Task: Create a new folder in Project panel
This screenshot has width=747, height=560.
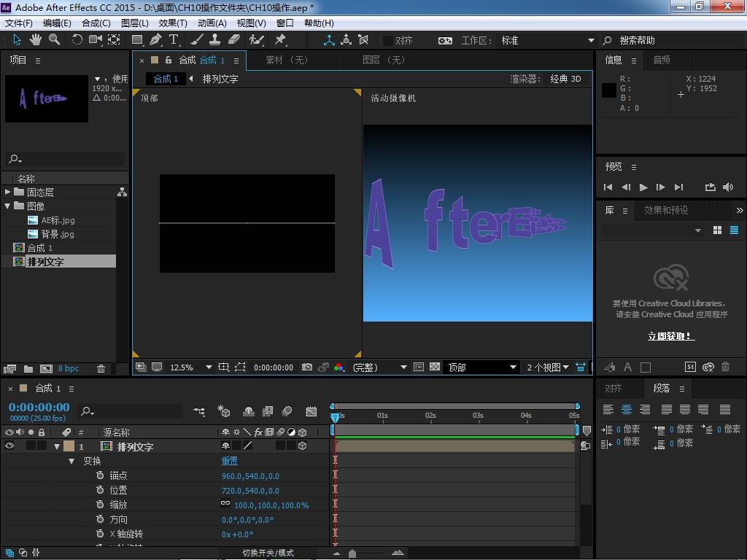Action: pos(28,368)
